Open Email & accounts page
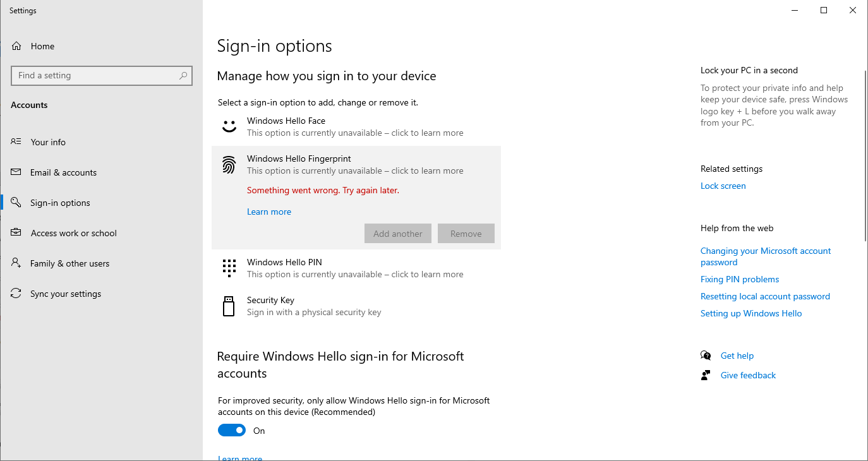This screenshot has width=868, height=461. (101, 172)
